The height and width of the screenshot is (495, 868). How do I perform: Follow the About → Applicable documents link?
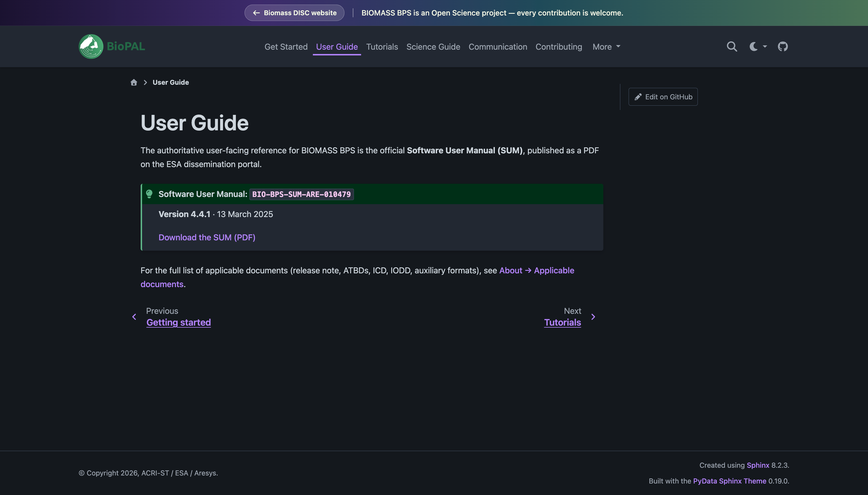[x=536, y=271]
